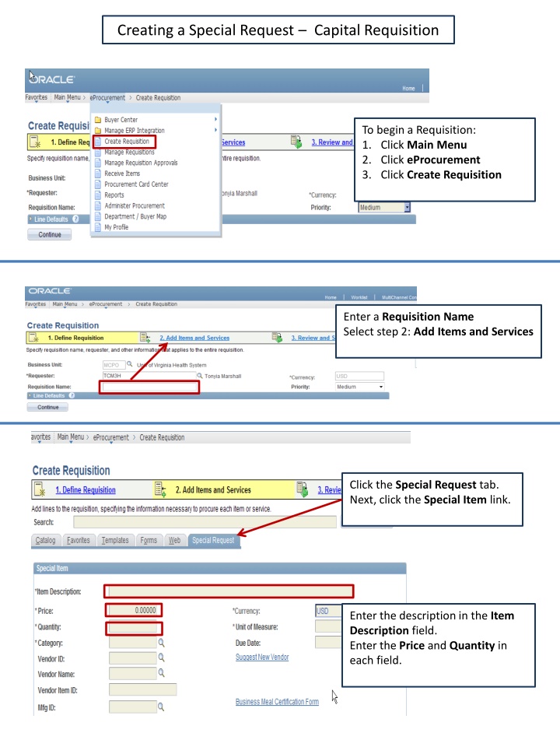Image resolution: width=560 pixels, height=747 pixels.
Task: Click the Business Unit field showing MCPO
Action: (114, 364)
